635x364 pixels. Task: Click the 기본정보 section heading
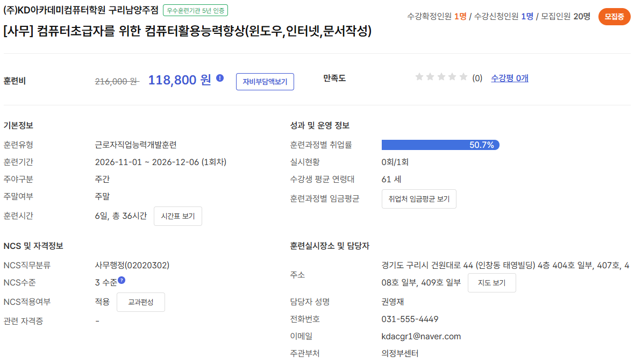[x=18, y=125]
